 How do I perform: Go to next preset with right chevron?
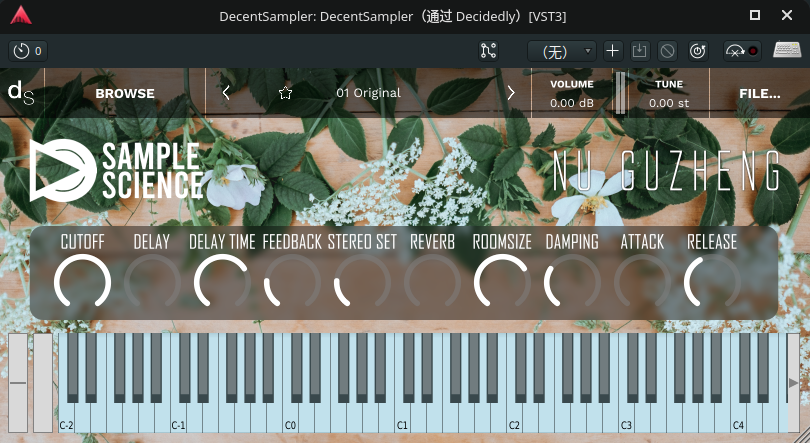click(x=511, y=93)
